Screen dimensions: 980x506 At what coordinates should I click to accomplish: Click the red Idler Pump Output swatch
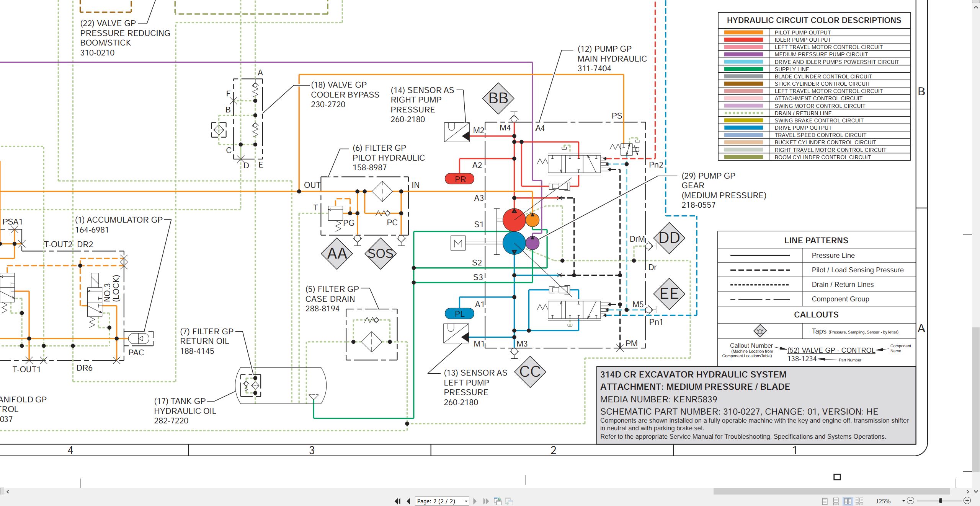(x=743, y=40)
